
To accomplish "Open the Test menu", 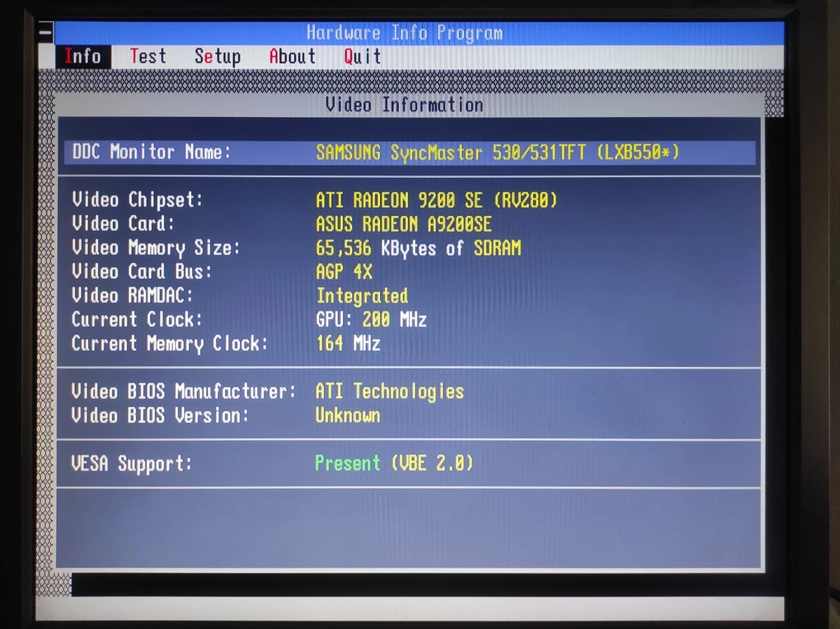I will point(148,56).
